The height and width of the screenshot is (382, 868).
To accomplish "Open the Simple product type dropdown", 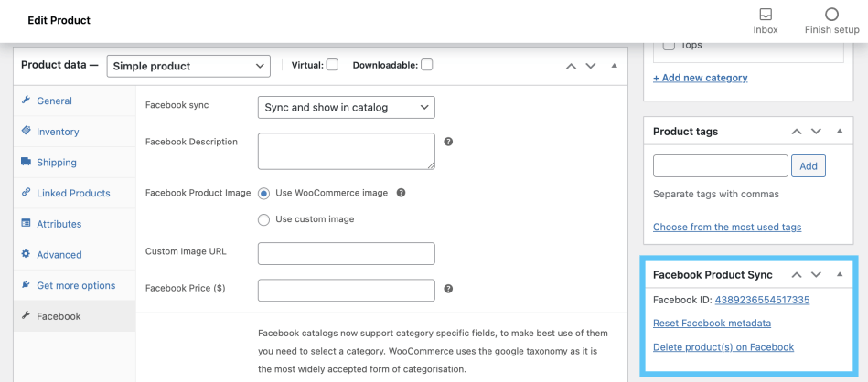I will coord(188,66).
